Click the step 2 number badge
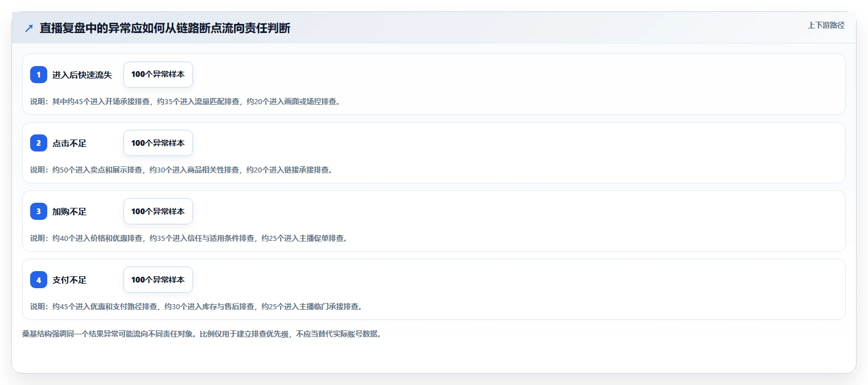This screenshot has width=868, height=385. [x=39, y=143]
